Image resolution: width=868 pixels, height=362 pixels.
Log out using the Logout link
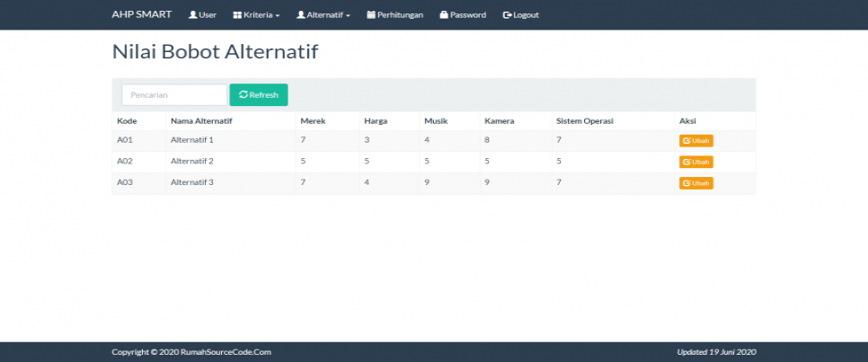[x=521, y=15]
